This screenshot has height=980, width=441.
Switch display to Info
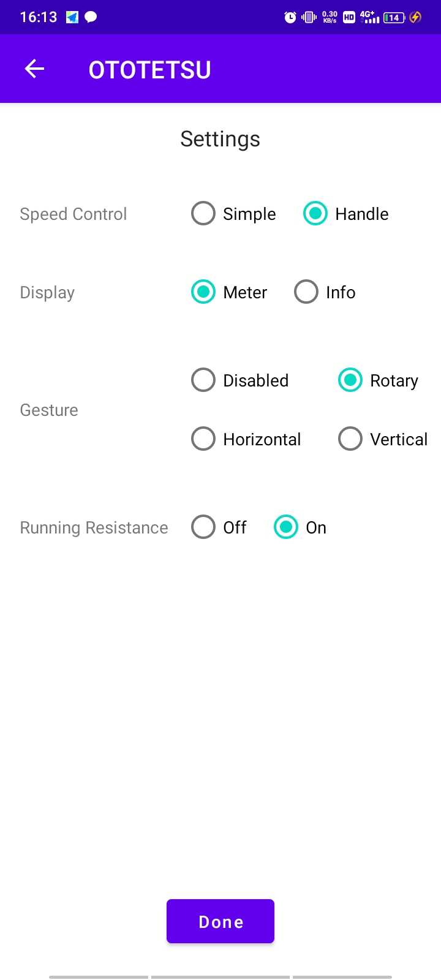(x=306, y=292)
